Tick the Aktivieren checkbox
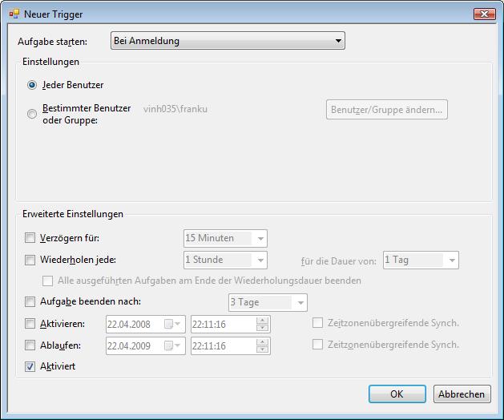Viewport: 504px width, 420px height. tap(30, 324)
